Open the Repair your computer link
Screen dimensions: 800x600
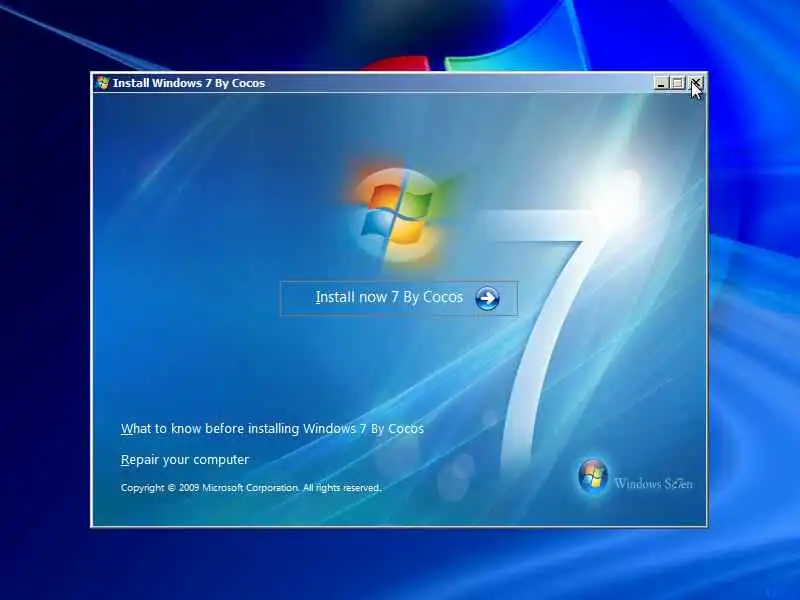tap(185, 460)
